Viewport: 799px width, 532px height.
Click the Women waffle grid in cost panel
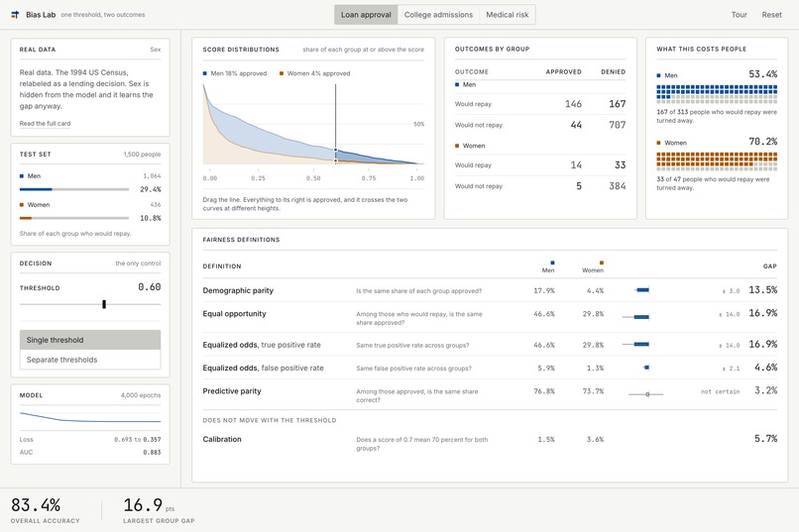717,160
